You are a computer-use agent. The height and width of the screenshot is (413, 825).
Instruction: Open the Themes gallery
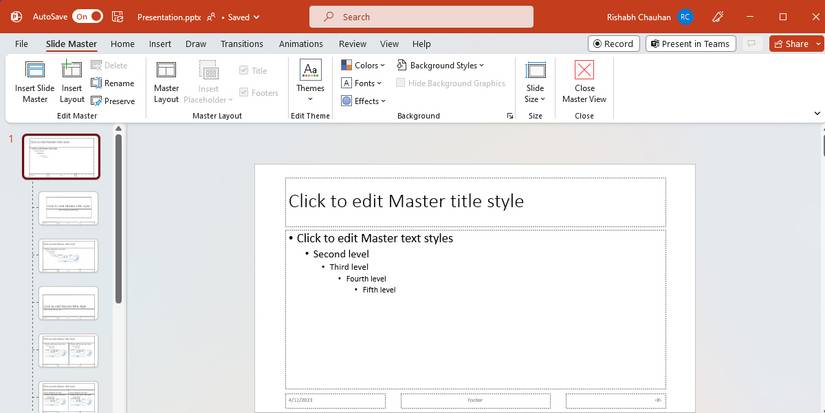point(310,80)
